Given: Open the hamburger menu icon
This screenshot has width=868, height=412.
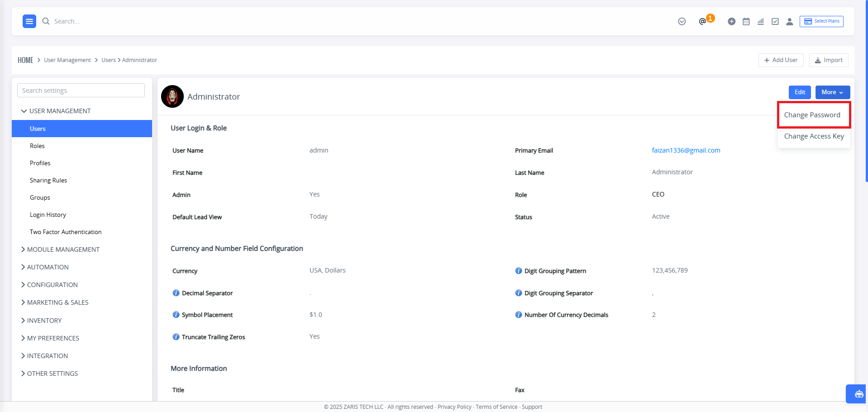Looking at the screenshot, I should coord(29,21).
